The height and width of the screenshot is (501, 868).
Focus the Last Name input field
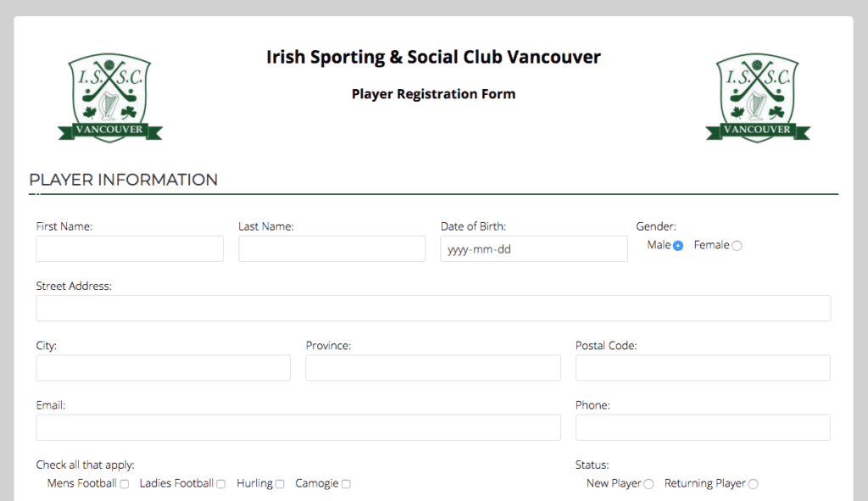pos(331,248)
